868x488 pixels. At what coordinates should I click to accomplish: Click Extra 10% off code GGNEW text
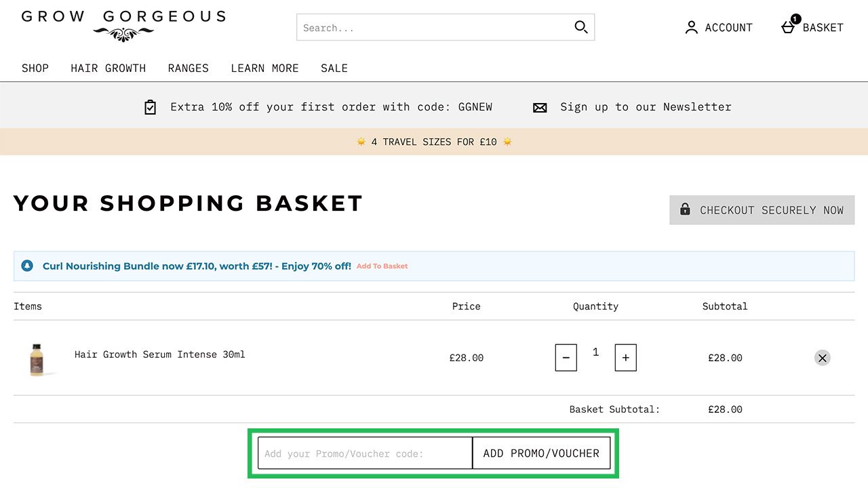pyautogui.click(x=331, y=106)
